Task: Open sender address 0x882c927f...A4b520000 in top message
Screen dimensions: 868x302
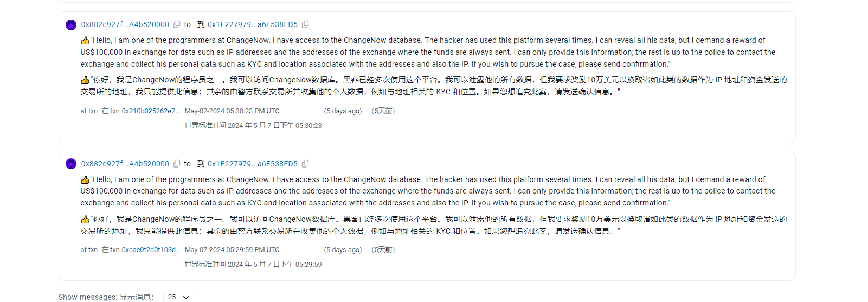Action: click(125, 24)
